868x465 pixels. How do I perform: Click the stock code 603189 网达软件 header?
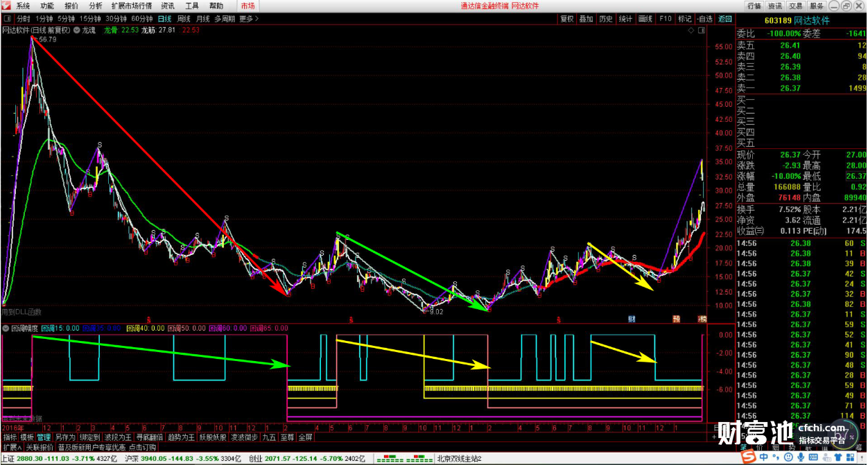pos(797,20)
